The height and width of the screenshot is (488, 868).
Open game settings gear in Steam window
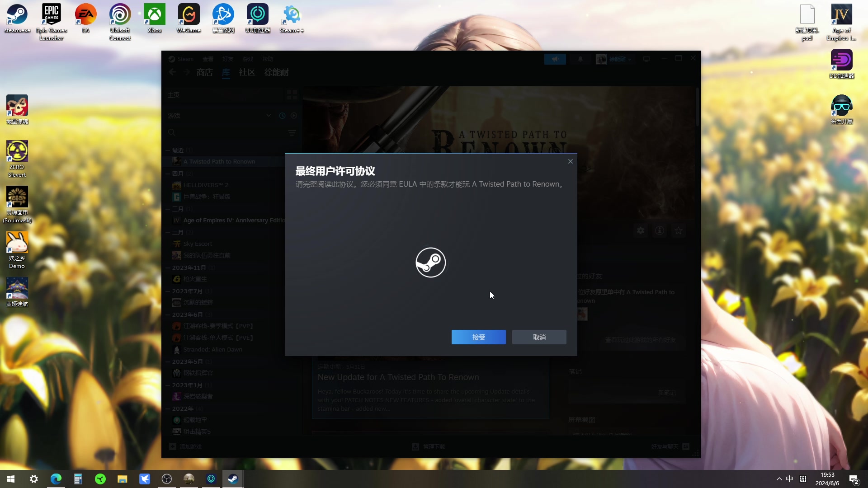click(x=641, y=231)
